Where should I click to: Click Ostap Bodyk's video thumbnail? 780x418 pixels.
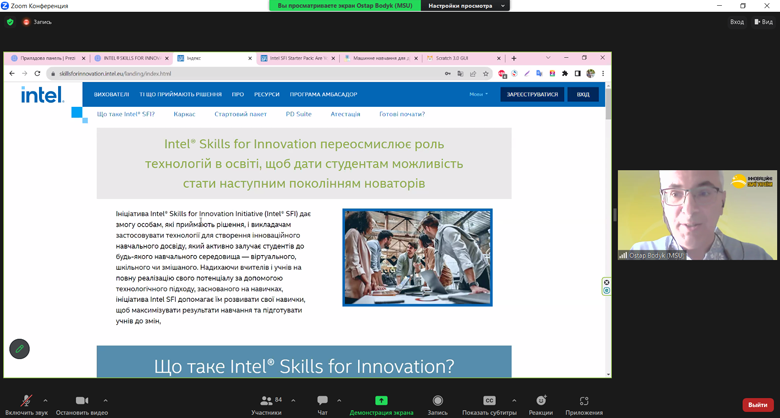[x=697, y=215]
